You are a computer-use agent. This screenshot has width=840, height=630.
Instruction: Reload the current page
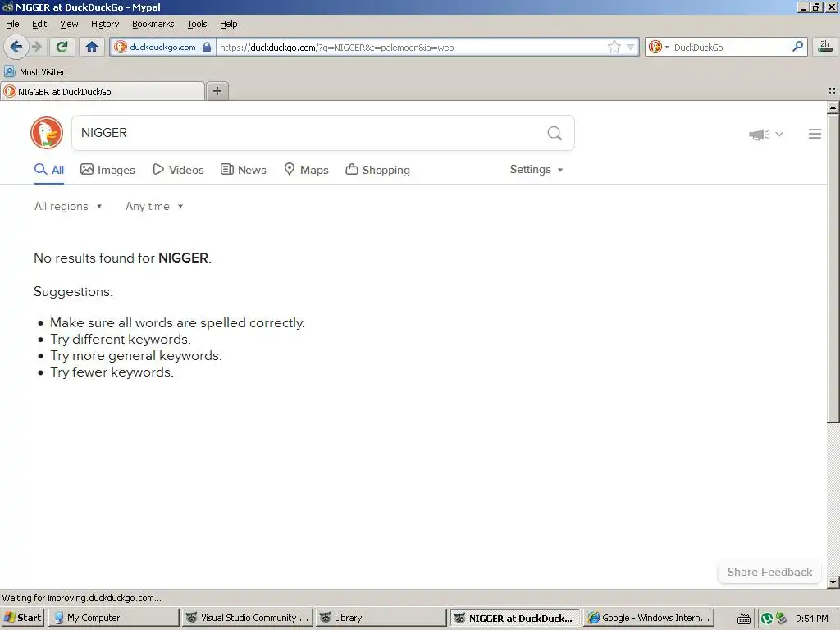pos(62,47)
